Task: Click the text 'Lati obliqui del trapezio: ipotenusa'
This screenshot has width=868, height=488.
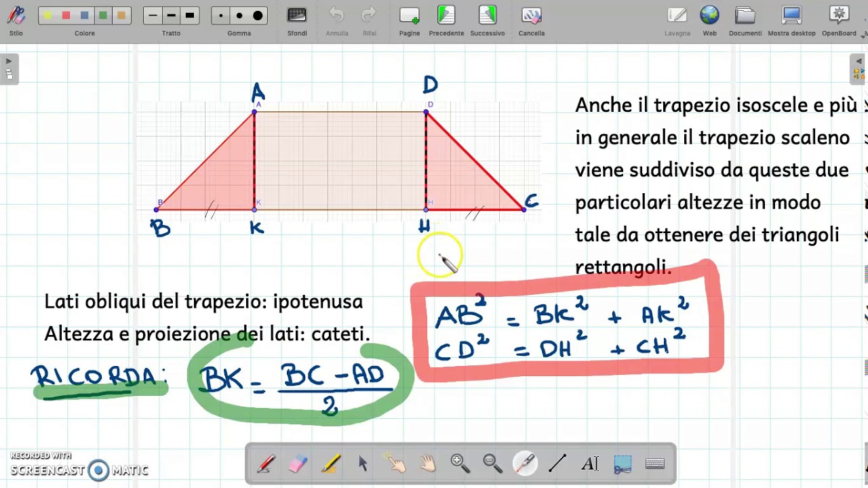Action: (x=203, y=302)
